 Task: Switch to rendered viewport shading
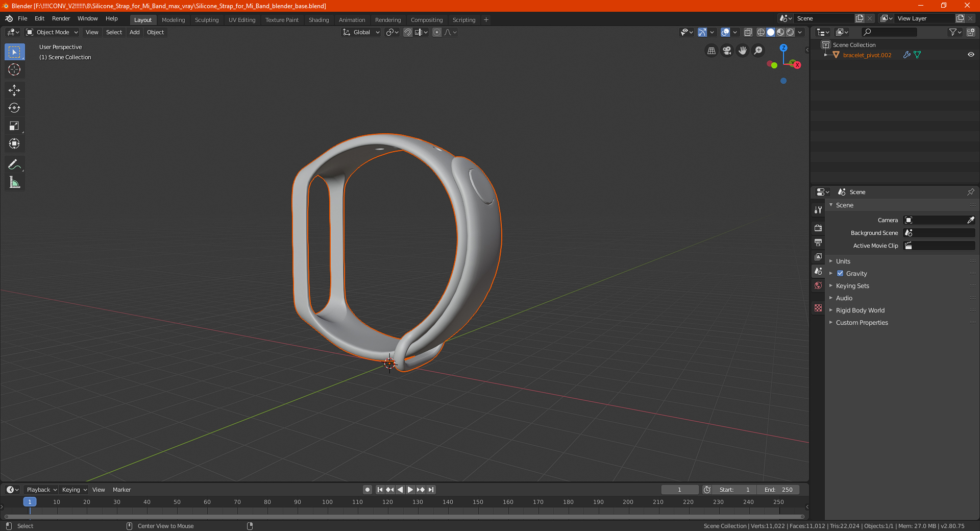tap(790, 32)
